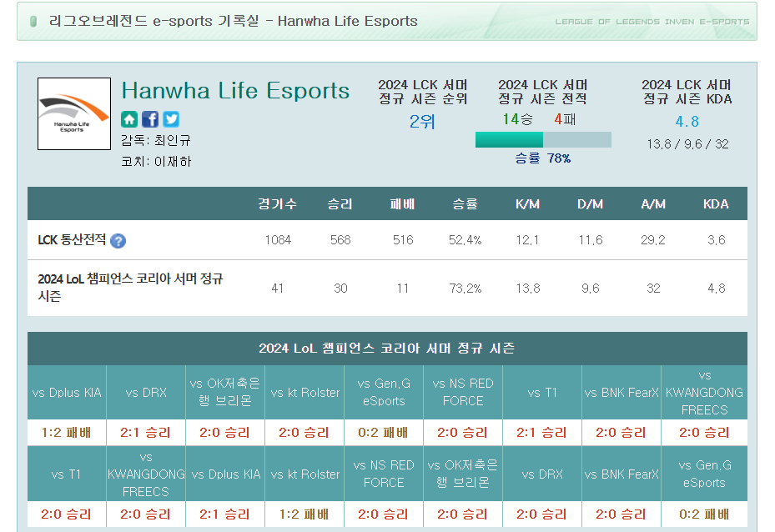
Task: Click the League of Legends Inven E-Sports banner text
Action: click(x=652, y=22)
